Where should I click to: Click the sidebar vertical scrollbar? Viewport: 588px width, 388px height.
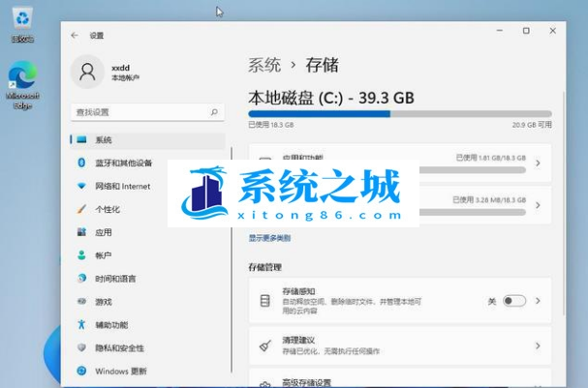[x=232, y=258]
